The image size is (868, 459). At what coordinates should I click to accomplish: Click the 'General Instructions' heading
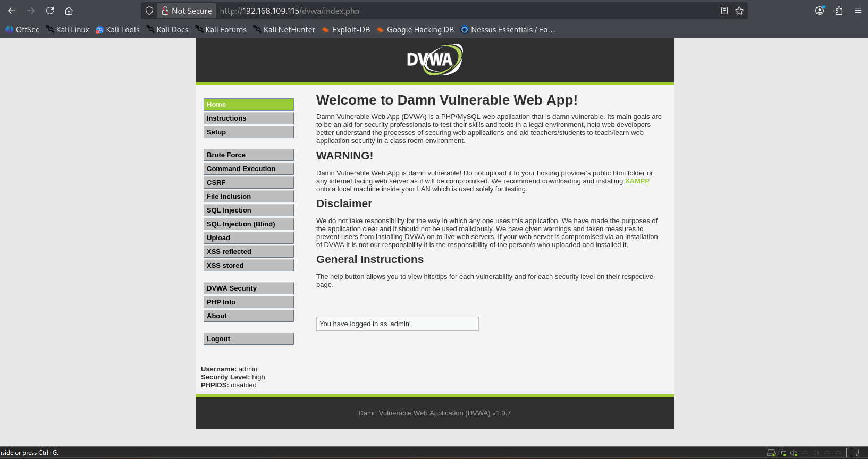point(370,259)
